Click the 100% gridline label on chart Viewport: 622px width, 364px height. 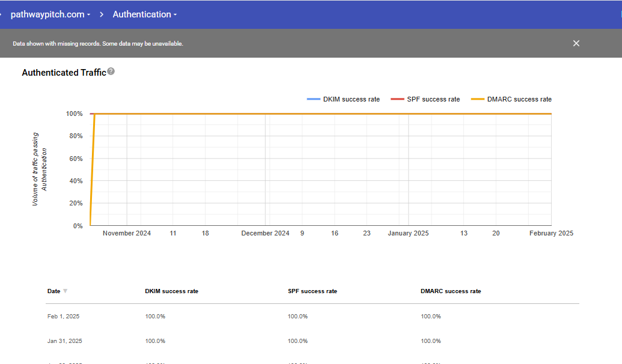tap(75, 114)
